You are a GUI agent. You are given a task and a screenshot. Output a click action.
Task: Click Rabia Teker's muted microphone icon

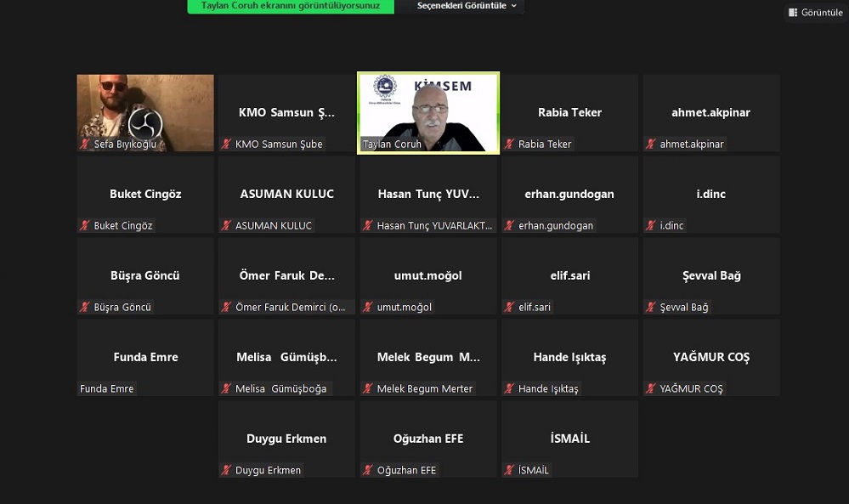[510, 144]
